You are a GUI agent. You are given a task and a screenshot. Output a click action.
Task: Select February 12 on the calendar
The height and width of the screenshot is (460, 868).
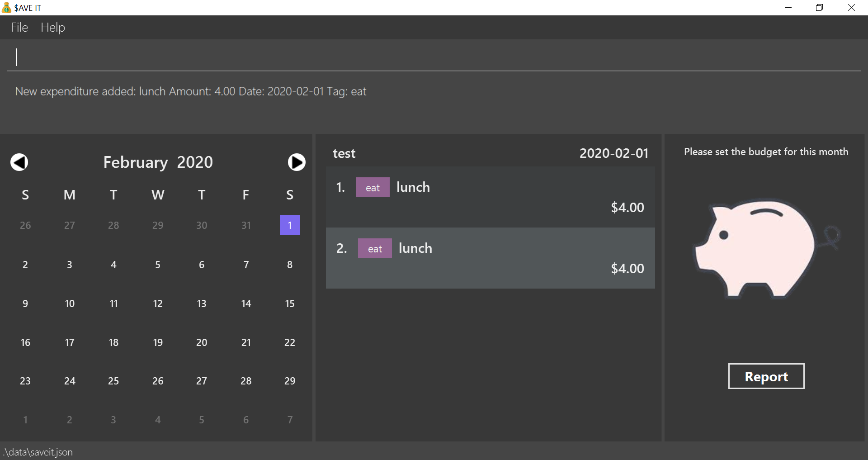pos(158,304)
